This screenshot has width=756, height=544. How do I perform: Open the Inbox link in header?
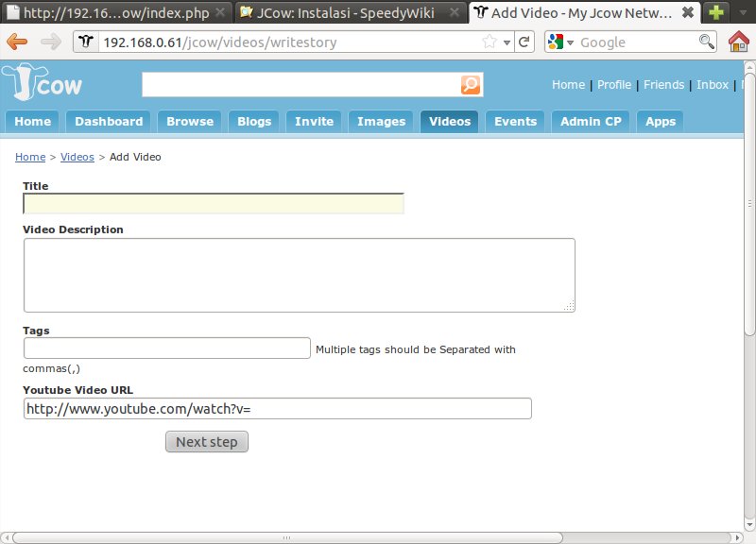coord(713,85)
